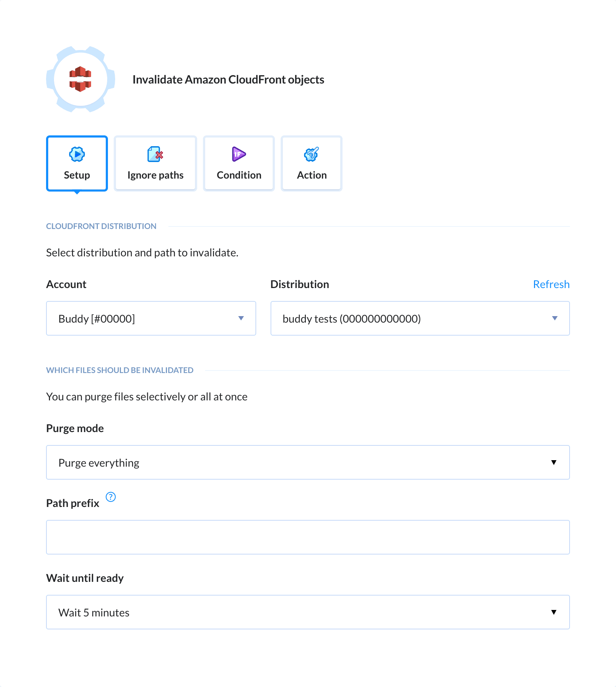This screenshot has width=616, height=687.
Task: Click the purple IF Condition icon
Action: pyautogui.click(x=238, y=154)
